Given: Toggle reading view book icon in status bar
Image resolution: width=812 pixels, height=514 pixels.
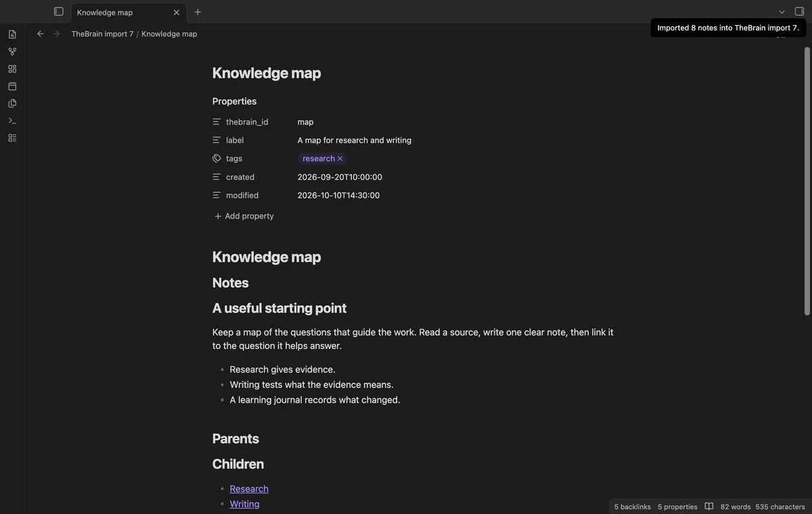Looking at the screenshot, I should (709, 507).
